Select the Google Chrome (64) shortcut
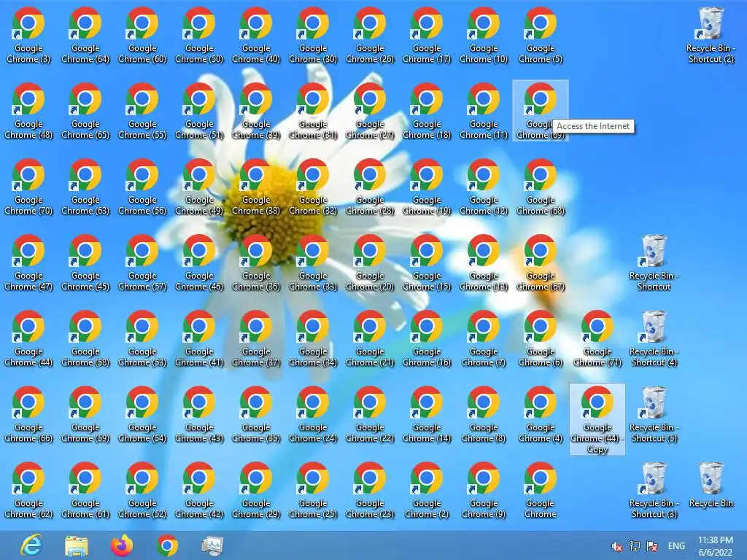The height and width of the screenshot is (560, 747). (85, 35)
